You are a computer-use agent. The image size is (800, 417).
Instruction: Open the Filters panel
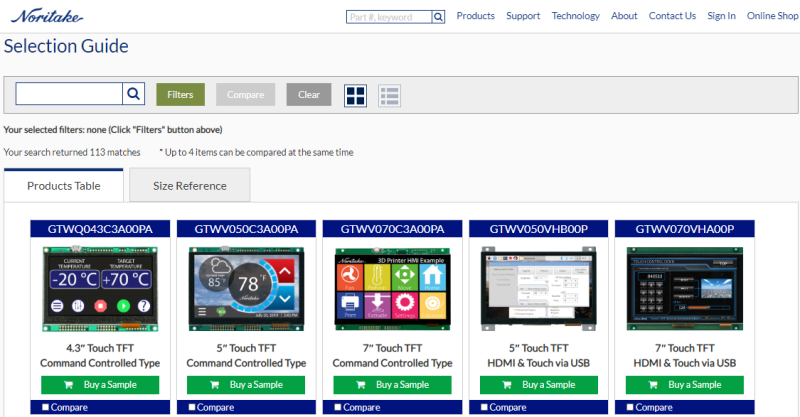coord(180,95)
